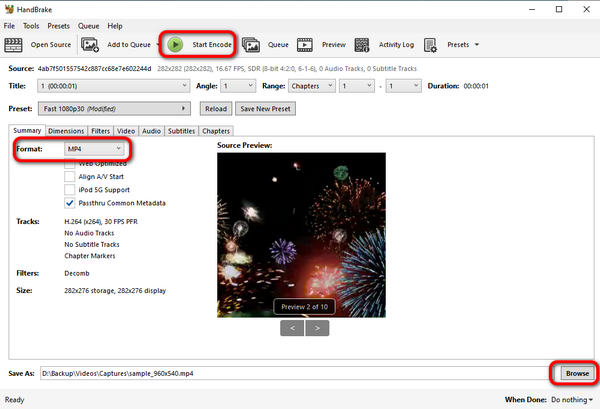Switch to the Subtitles tab
600x409 pixels.
point(181,131)
